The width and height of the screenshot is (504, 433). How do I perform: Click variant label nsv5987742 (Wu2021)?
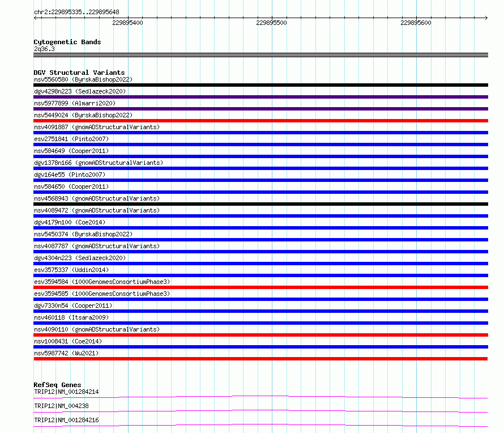tap(66, 353)
